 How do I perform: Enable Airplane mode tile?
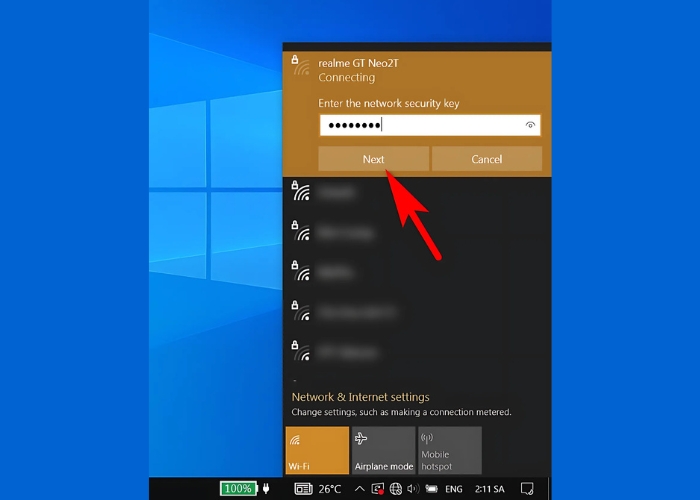click(383, 450)
